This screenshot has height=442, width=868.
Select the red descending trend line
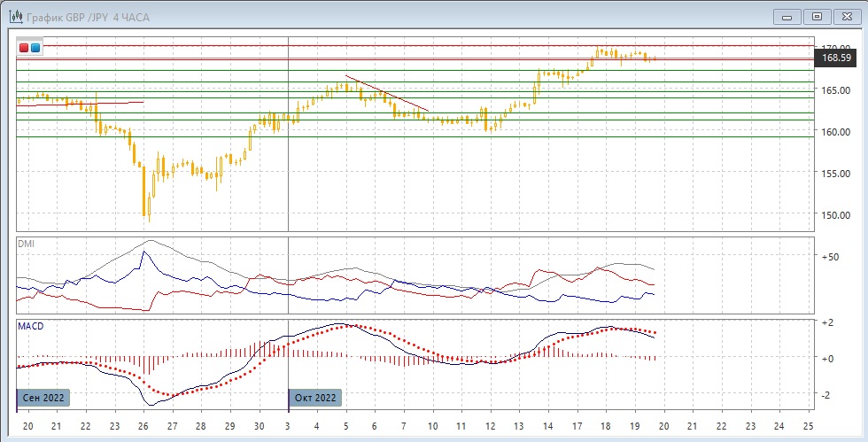(x=387, y=93)
